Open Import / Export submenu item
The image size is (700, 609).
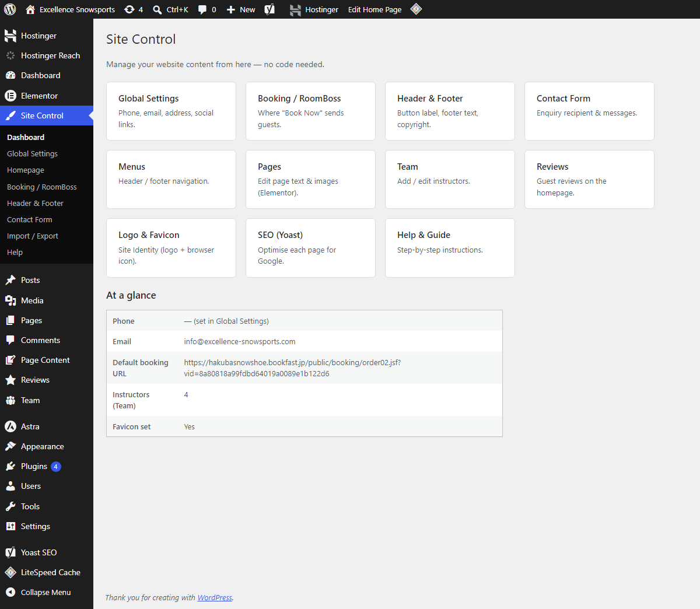(33, 236)
